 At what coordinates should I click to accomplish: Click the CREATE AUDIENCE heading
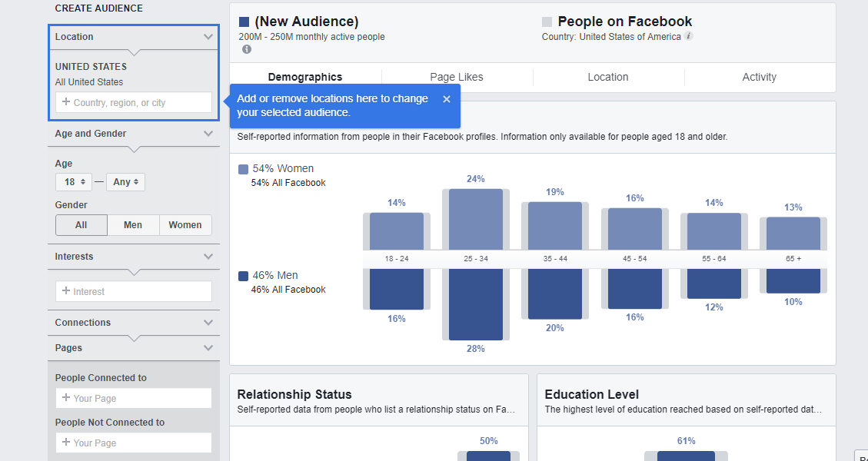point(99,8)
